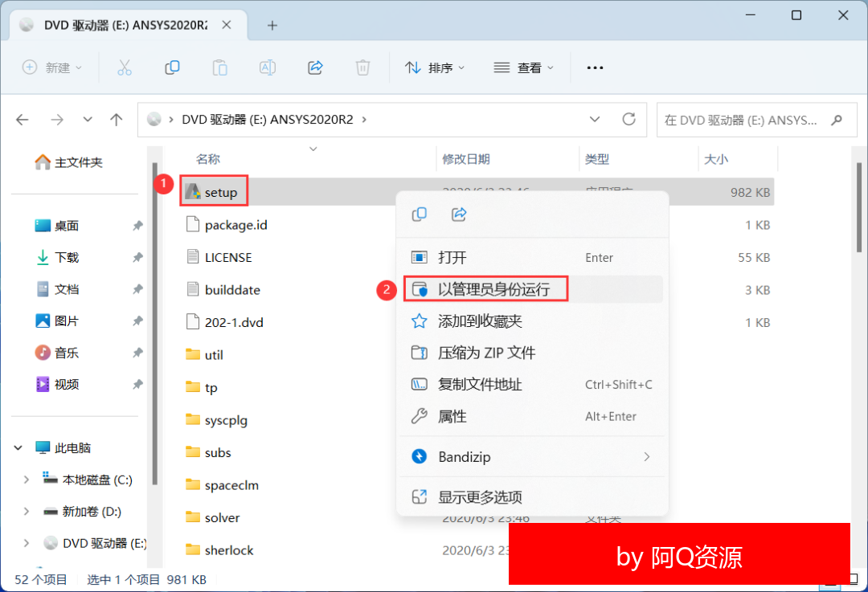Open the three-dot more options menu
Screen dimensions: 868x592
(x=595, y=67)
